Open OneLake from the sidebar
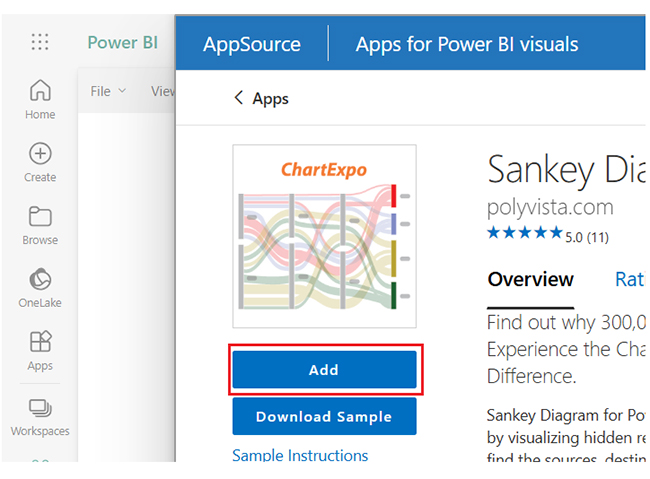This screenshot has height=479, width=650. pos(40,287)
